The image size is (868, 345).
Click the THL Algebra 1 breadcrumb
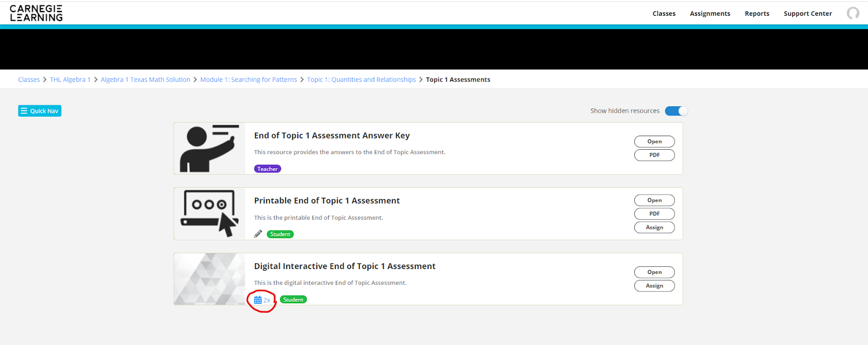(70, 80)
